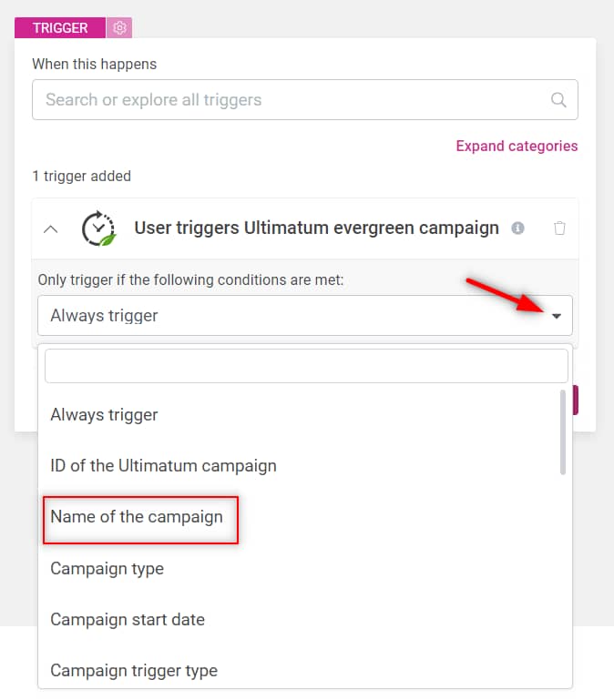Focus the 'Search or explore all triggers' field

pos(292,100)
